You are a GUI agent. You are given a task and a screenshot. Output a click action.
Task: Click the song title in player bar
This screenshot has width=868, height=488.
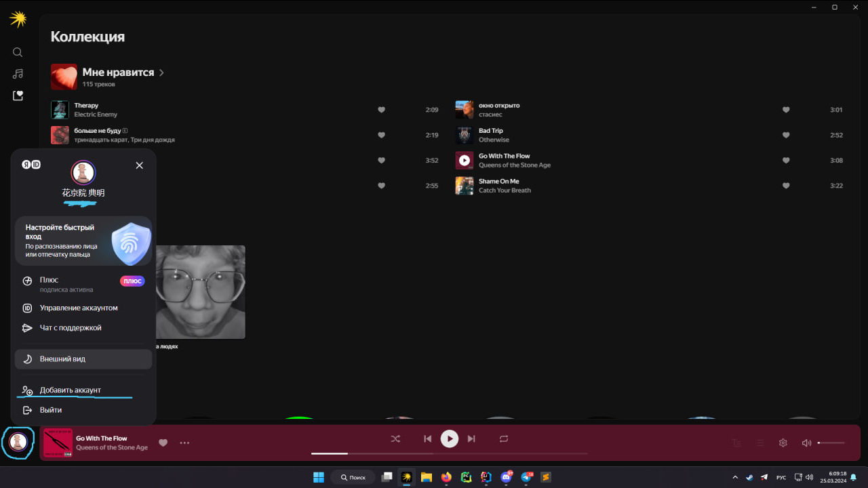click(x=102, y=439)
